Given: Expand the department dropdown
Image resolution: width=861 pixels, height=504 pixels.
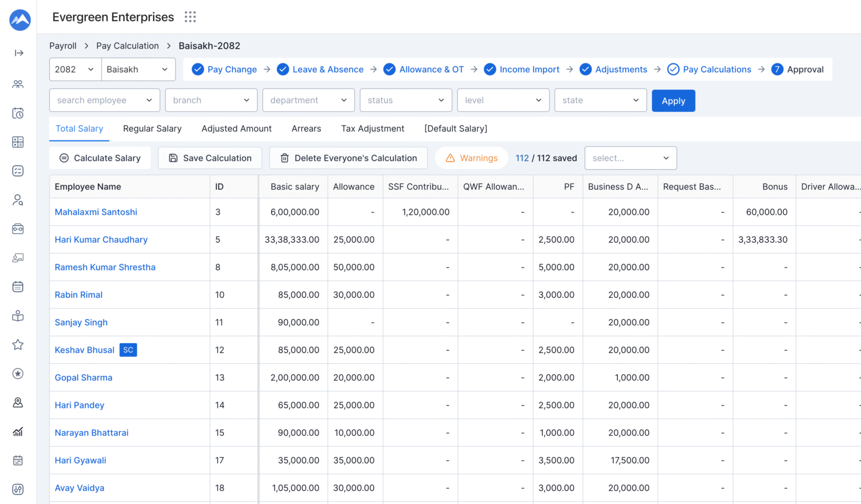Looking at the screenshot, I should [308, 100].
